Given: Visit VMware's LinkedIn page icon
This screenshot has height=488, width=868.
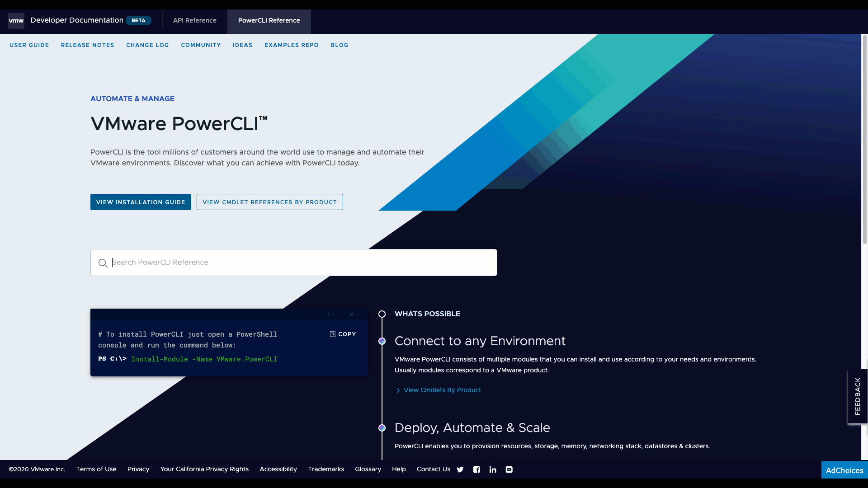Looking at the screenshot, I should point(493,469).
